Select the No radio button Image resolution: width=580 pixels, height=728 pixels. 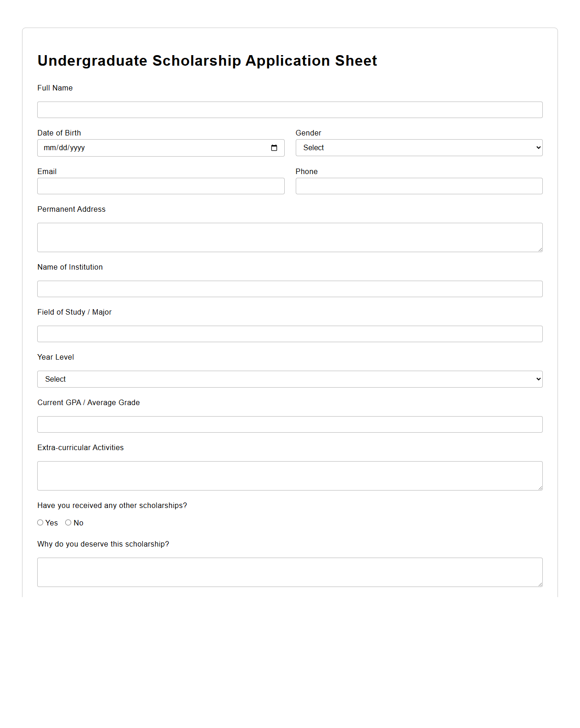[68, 522]
